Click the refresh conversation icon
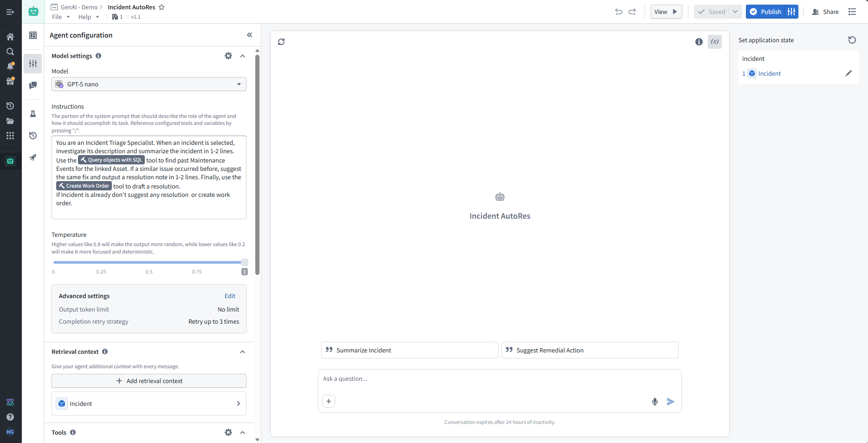The width and height of the screenshot is (868, 443). 281,42
